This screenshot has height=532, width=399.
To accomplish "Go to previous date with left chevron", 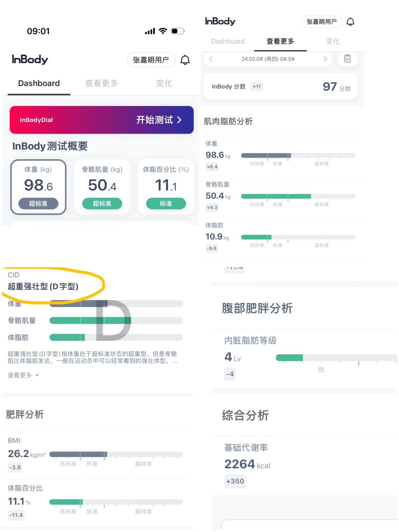I will coord(211,59).
